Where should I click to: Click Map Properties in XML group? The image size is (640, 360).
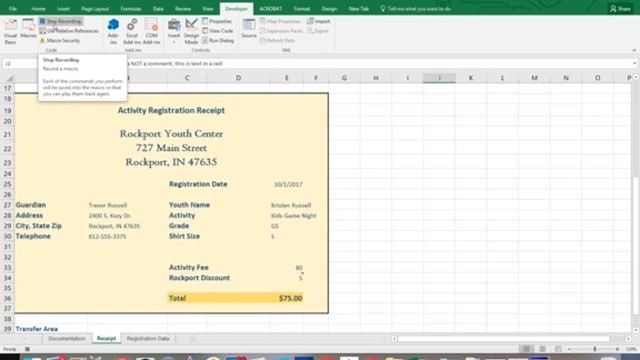pos(280,21)
